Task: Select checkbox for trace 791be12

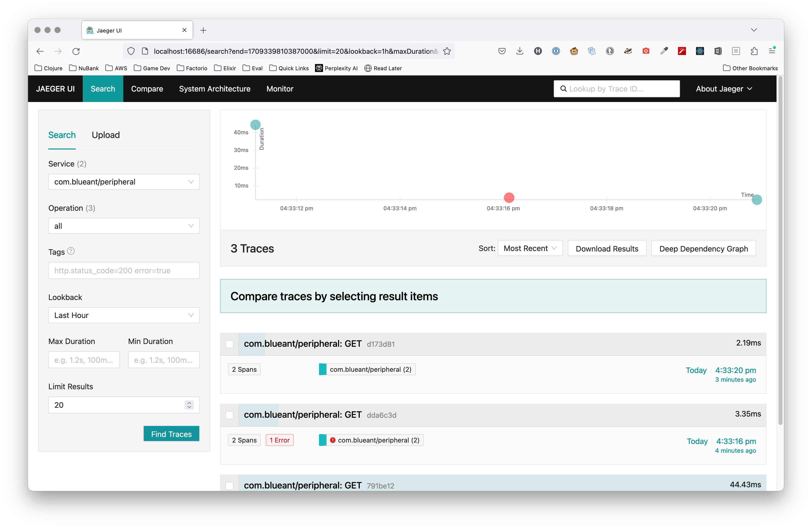Action: (229, 486)
